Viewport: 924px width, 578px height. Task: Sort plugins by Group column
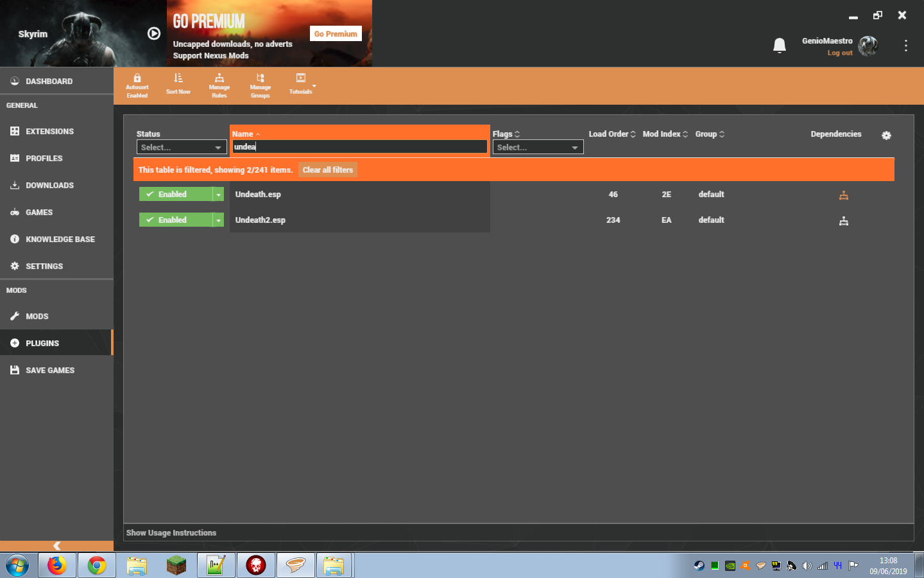pyautogui.click(x=710, y=134)
